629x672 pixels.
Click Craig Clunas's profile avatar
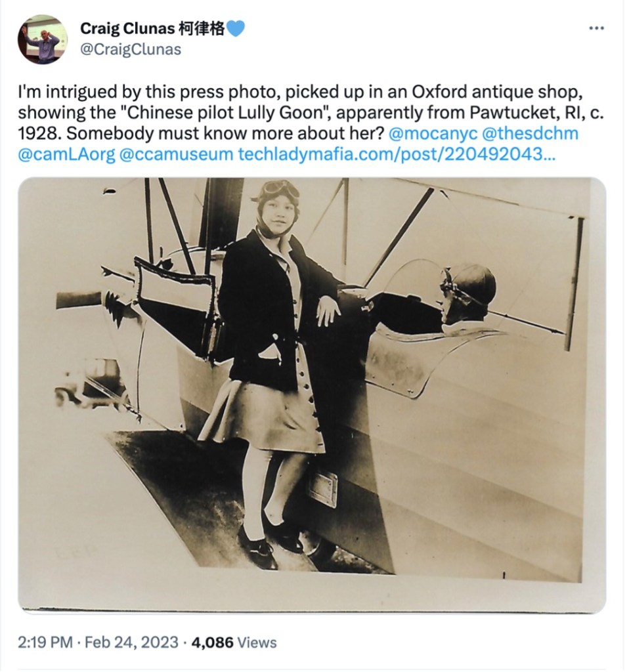pyautogui.click(x=43, y=39)
